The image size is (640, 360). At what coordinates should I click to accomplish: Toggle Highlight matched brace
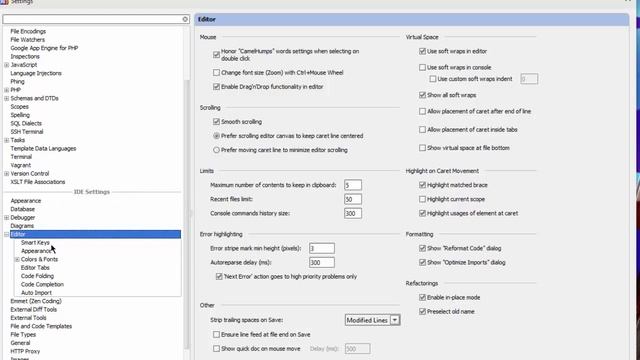[422, 185]
